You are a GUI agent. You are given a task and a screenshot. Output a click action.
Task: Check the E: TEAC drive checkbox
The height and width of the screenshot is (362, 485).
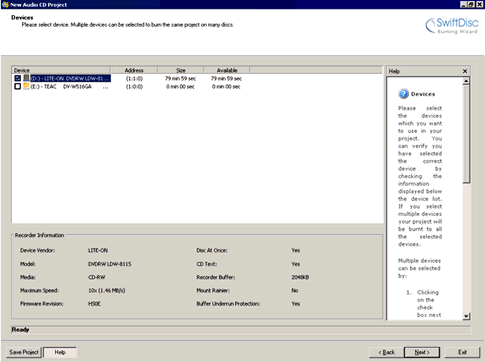click(x=18, y=86)
